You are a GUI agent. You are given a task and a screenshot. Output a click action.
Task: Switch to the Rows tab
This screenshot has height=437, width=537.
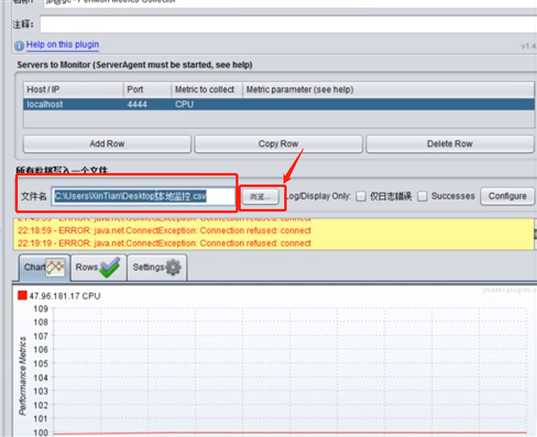(98, 267)
